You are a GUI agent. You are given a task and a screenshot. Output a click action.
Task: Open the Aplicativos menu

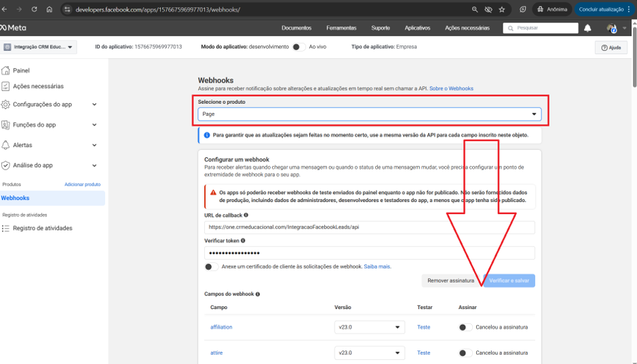point(417,28)
